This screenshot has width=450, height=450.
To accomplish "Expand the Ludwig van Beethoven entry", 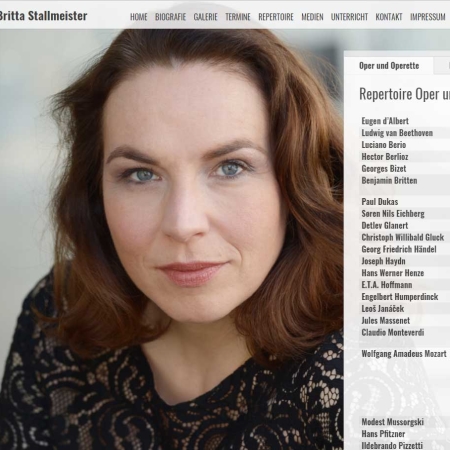I will 405,133.
